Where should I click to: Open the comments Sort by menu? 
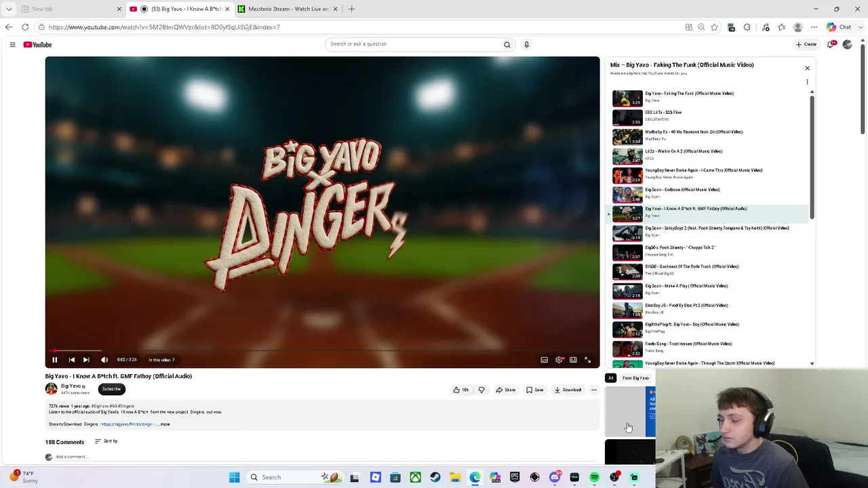(x=106, y=441)
